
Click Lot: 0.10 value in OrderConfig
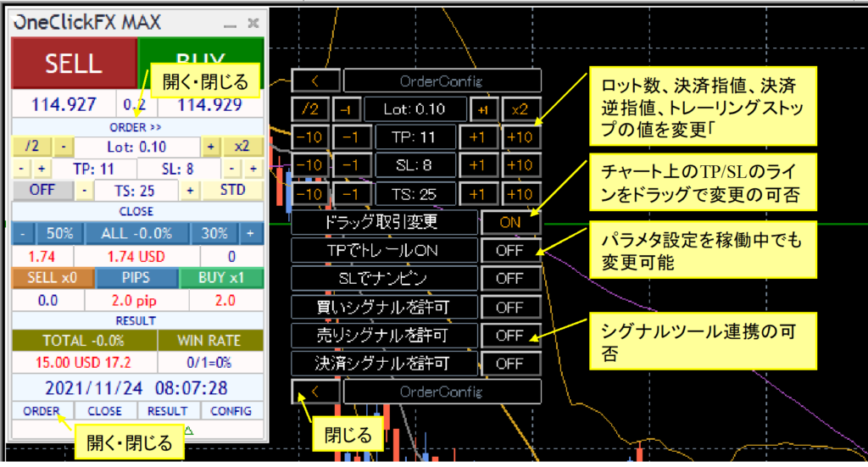click(415, 109)
